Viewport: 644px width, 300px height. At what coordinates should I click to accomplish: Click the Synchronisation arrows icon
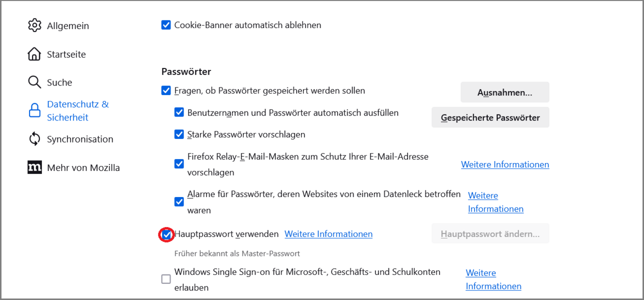(x=34, y=139)
